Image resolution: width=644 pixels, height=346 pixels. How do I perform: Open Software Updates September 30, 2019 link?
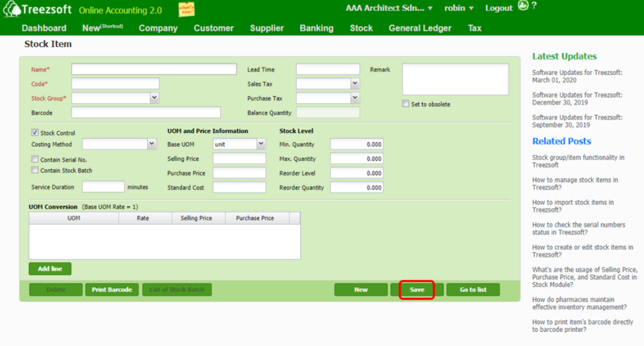[x=577, y=121]
